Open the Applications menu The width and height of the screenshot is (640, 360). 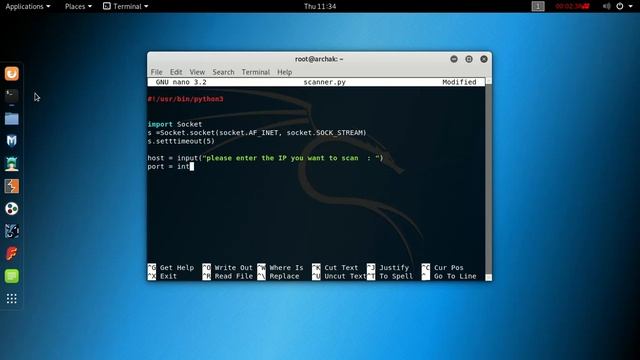point(28,6)
